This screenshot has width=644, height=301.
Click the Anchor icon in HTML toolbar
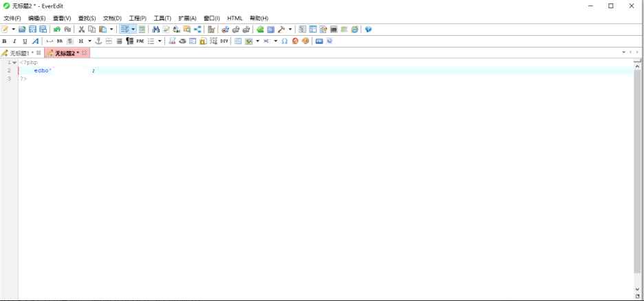click(x=98, y=41)
